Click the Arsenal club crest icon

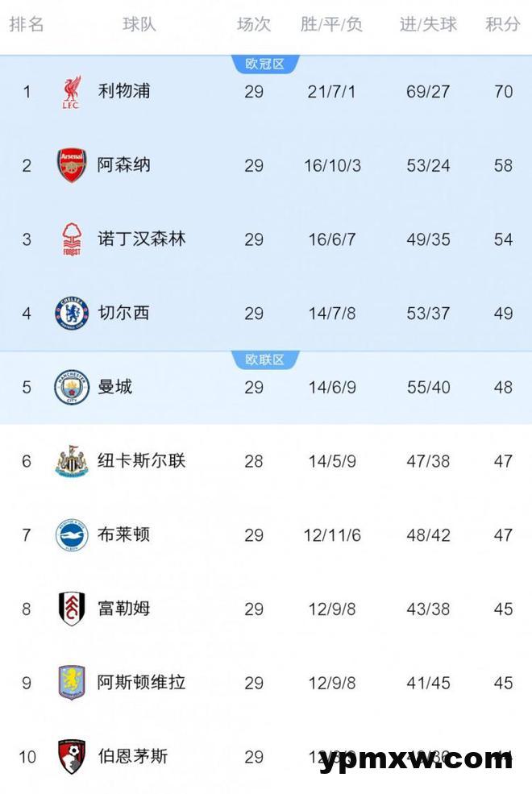72,165
